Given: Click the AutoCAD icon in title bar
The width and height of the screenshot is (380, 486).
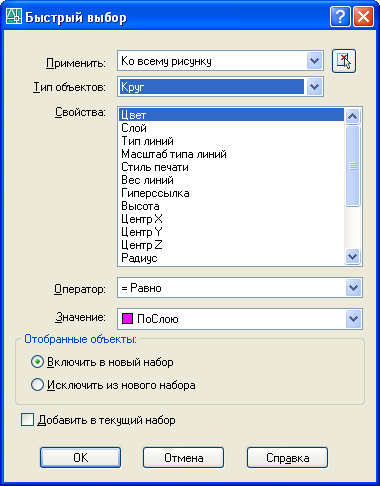Looking at the screenshot, I should pyautogui.click(x=14, y=17).
